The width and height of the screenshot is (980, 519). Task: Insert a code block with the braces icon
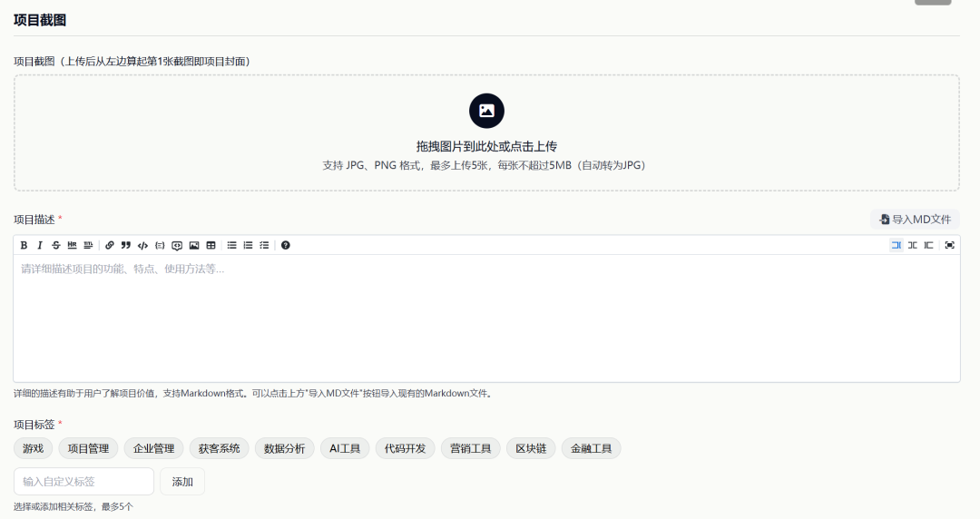pos(160,245)
